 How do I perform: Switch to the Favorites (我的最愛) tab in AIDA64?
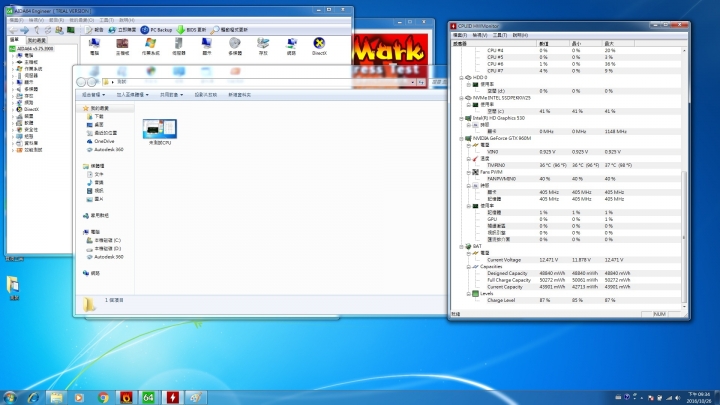tap(37, 40)
